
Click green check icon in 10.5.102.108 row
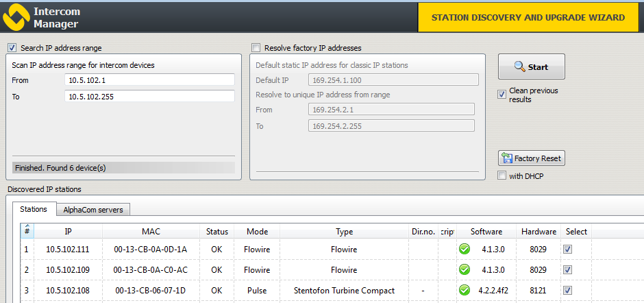point(465,290)
